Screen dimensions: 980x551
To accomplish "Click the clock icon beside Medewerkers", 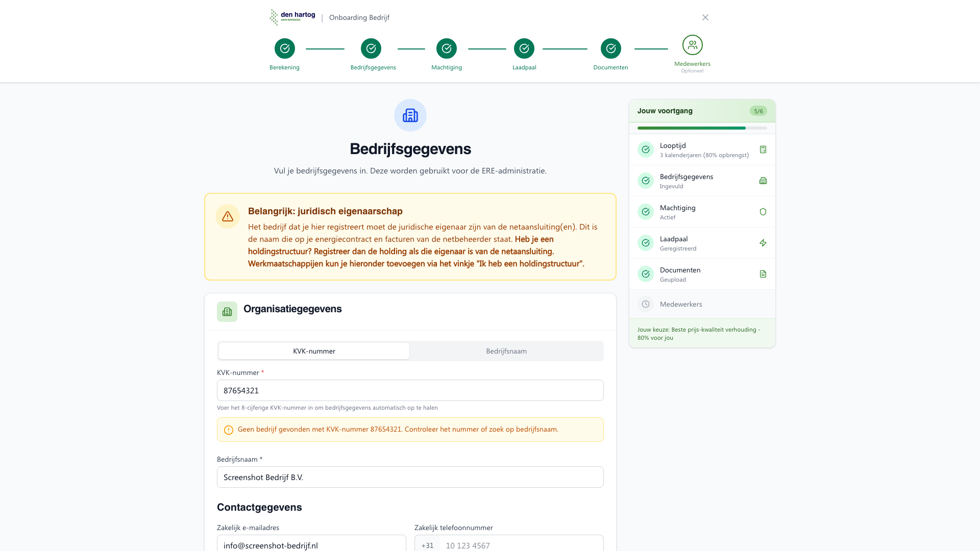I will tap(646, 304).
